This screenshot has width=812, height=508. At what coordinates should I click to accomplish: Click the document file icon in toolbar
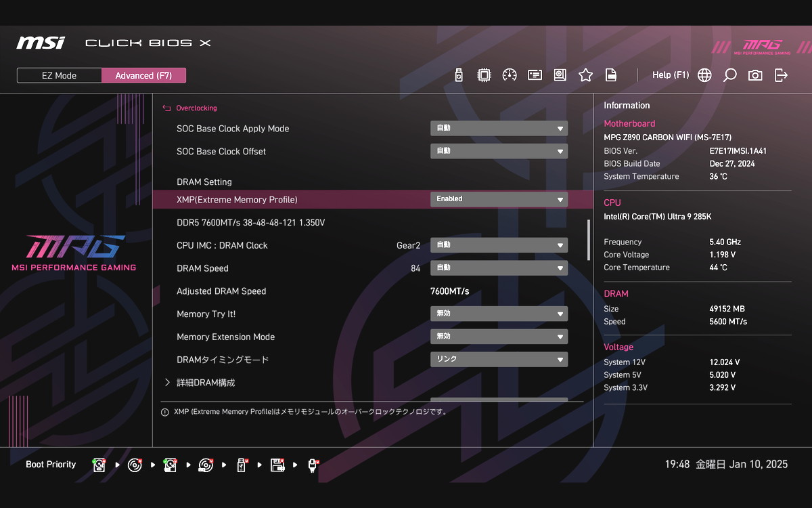(x=610, y=75)
